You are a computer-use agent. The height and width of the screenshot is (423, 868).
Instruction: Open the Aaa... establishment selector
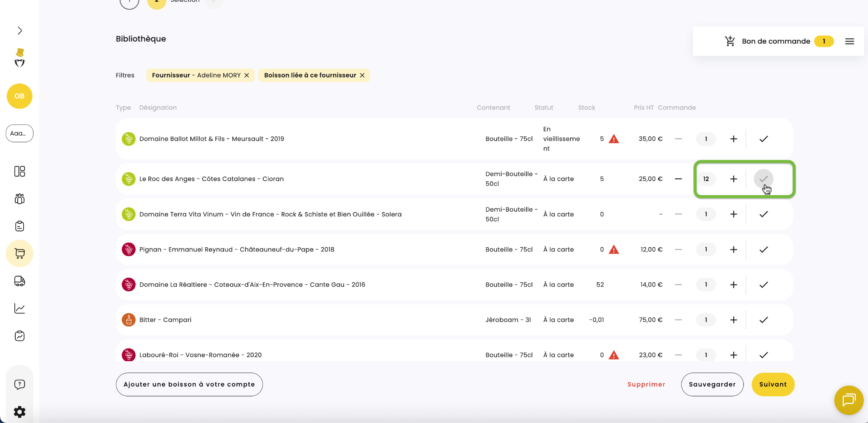pos(19,133)
